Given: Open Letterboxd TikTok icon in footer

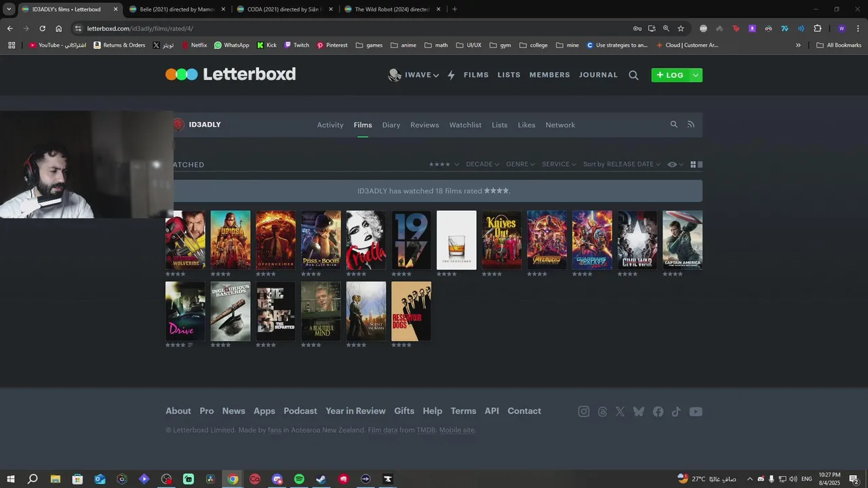Looking at the screenshot, I should tap(676, 411).
